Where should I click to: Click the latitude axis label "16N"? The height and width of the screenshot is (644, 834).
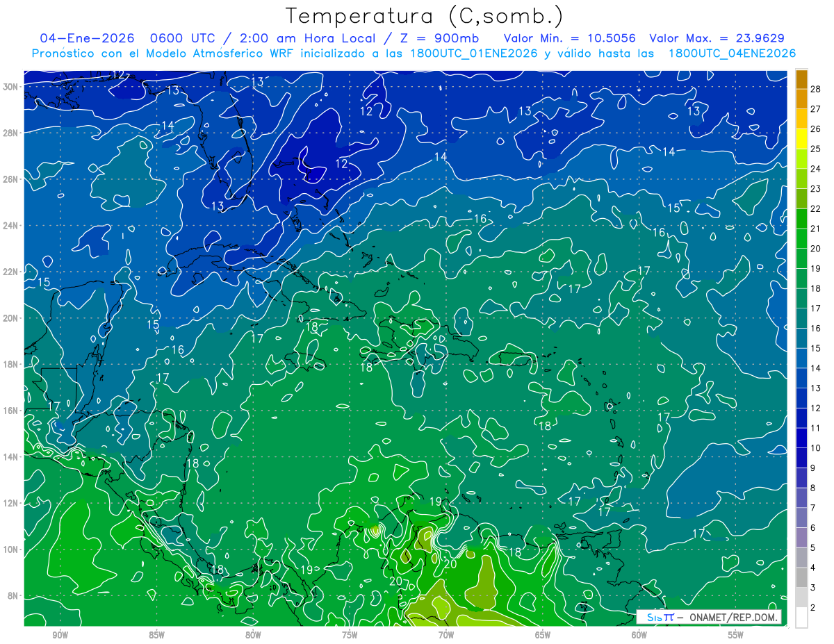[x=12, y=411]
